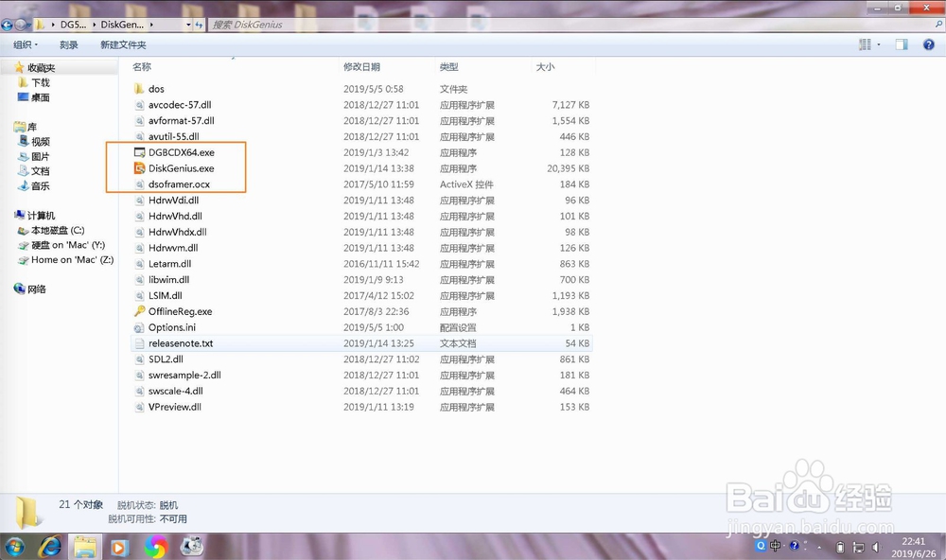Open the 音乐 library
The image size is (946, 560).
[x=41, y=185]
